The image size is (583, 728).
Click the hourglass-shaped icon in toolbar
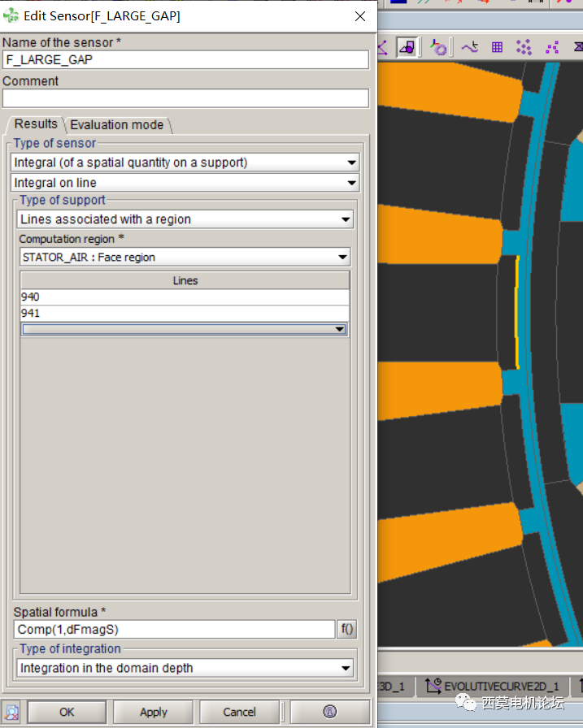[x=578, y=47]
